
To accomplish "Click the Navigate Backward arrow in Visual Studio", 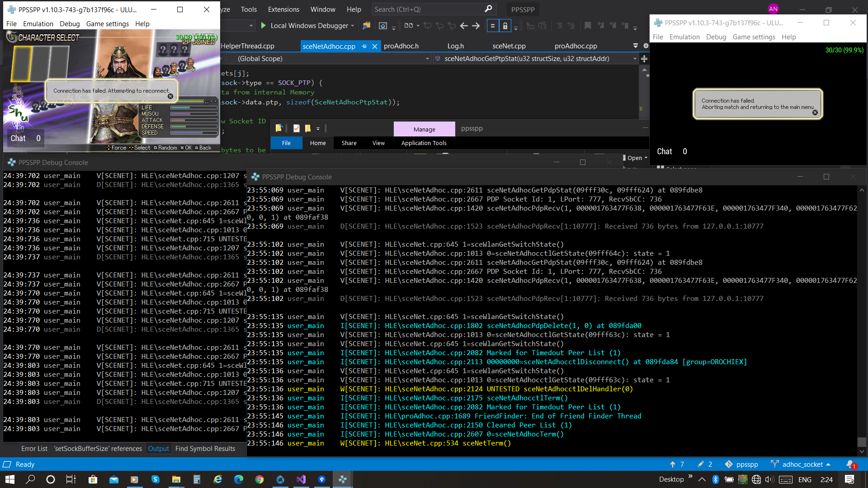I will [464, 26].
